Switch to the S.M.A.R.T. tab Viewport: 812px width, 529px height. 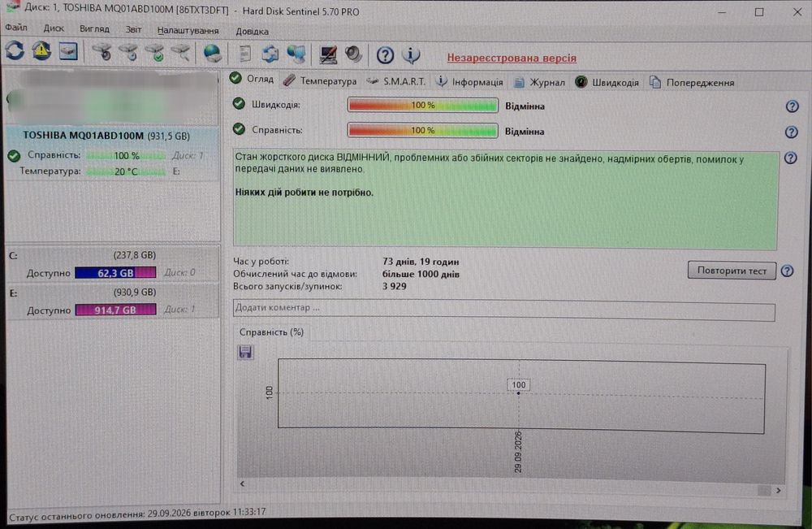coord(396,81)
